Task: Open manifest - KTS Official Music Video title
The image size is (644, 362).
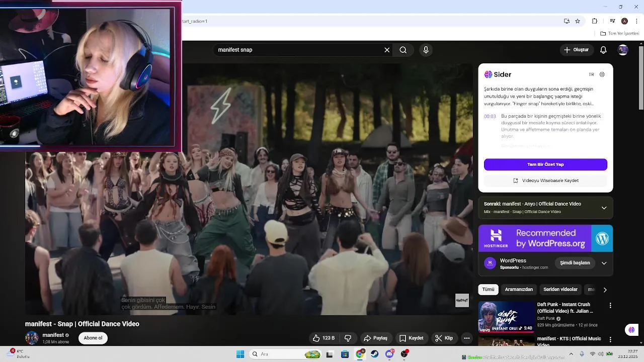Action: 569,341
